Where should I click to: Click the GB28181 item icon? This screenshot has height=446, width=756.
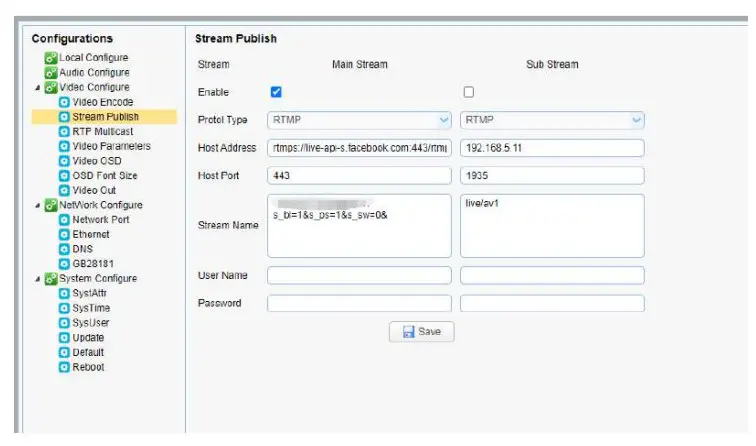[x=64, y=264]
